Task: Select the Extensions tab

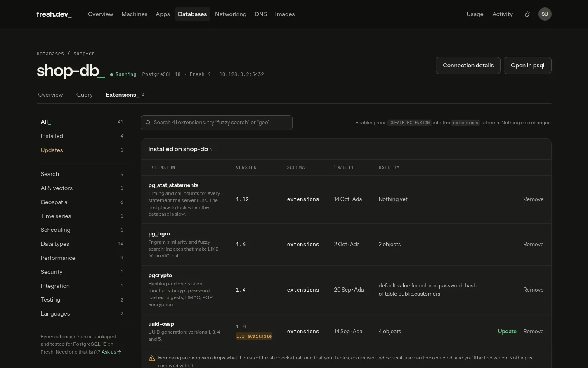Action: coord(125,95)
